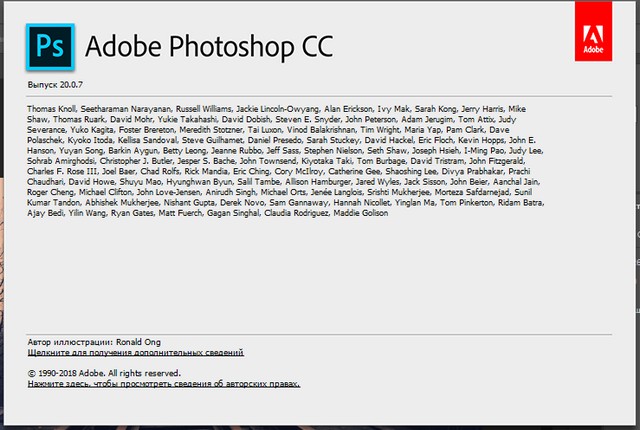Select the name Russell Williams in credits
640x430 pixels.
point(208,108)
